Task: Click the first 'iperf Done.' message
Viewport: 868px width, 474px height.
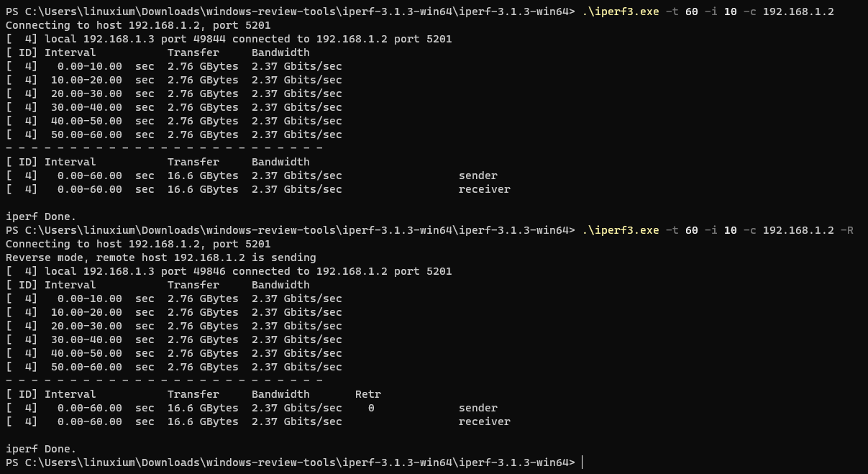Action: click(x=41, y=217)
